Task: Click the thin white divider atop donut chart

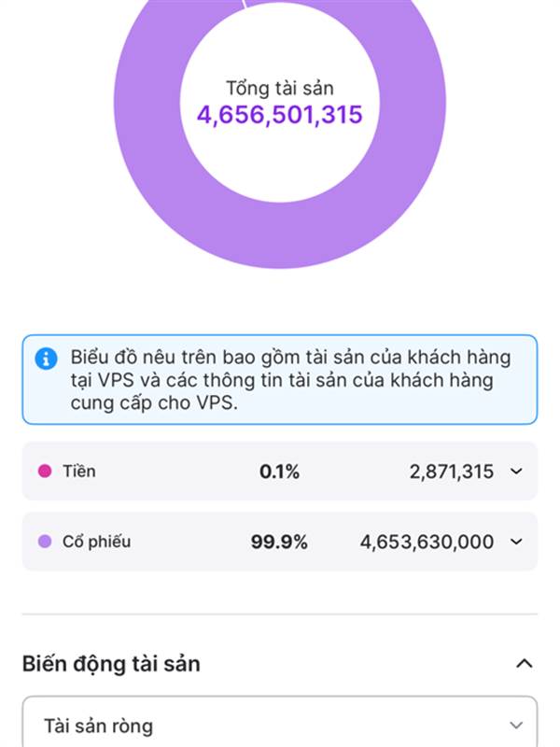Action: click(245, 5)
